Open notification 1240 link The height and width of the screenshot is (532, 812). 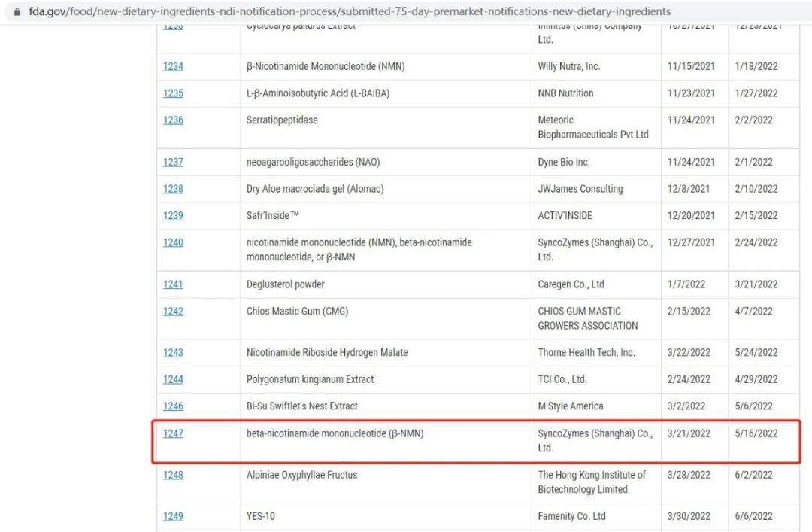pyautogui.click(x=173, y=242)
